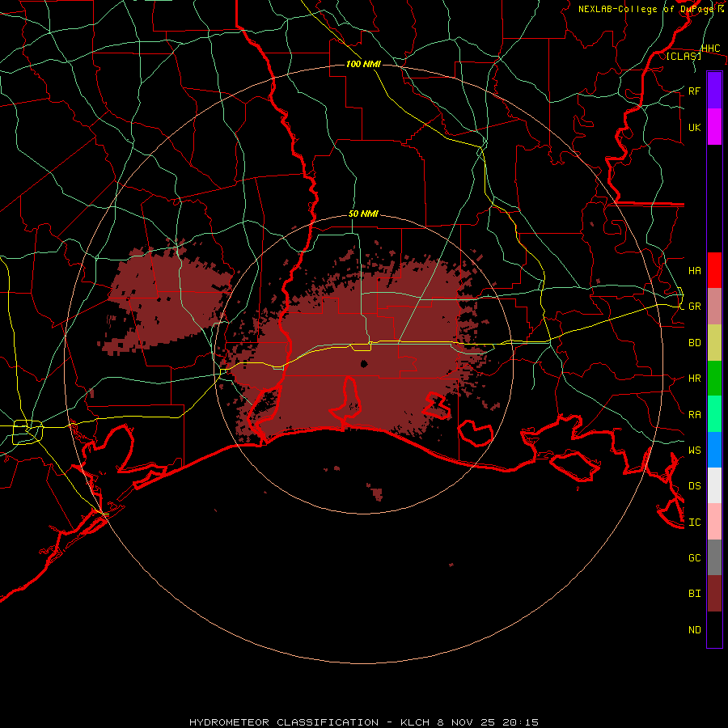Click the 'NEXLAB-College of DuPage' credit text
The image size is (728, 728).
[x=646, y=9]
